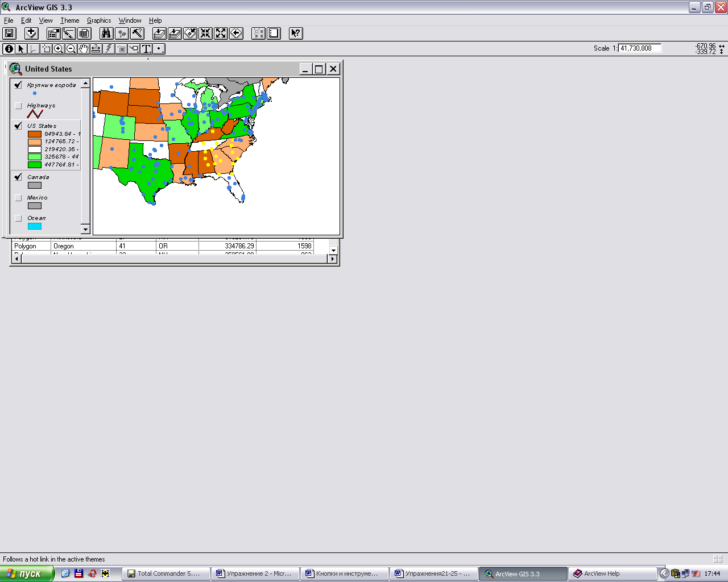Expand the Draw Point tool options

pos(159,49)
